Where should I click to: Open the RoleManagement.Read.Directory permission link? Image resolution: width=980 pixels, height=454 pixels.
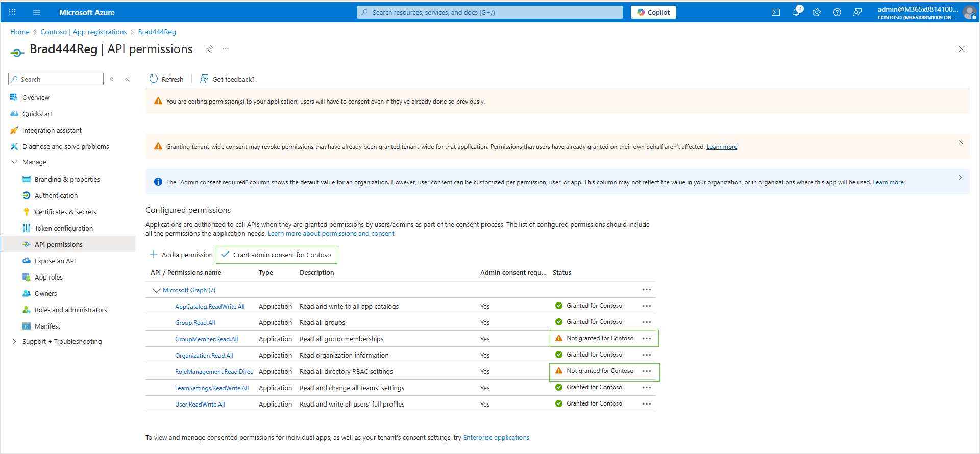point(214,372)
